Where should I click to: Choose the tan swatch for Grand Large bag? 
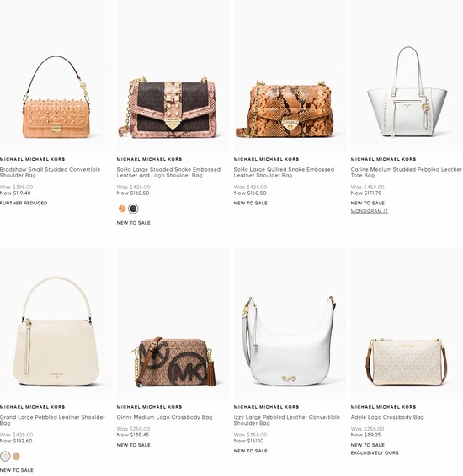[16, 457]
